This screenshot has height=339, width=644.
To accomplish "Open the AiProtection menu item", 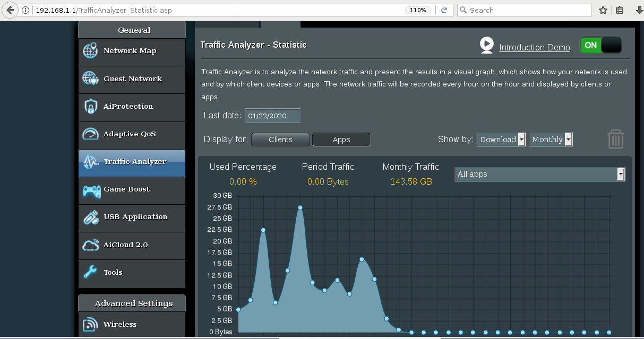I will pos(132,107).
